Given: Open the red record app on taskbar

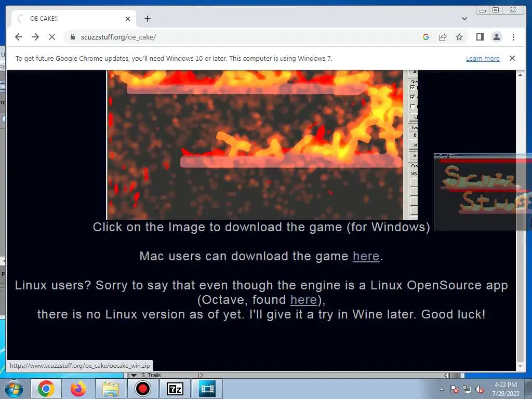Looking at the screenshot, I should click(143, 389).
